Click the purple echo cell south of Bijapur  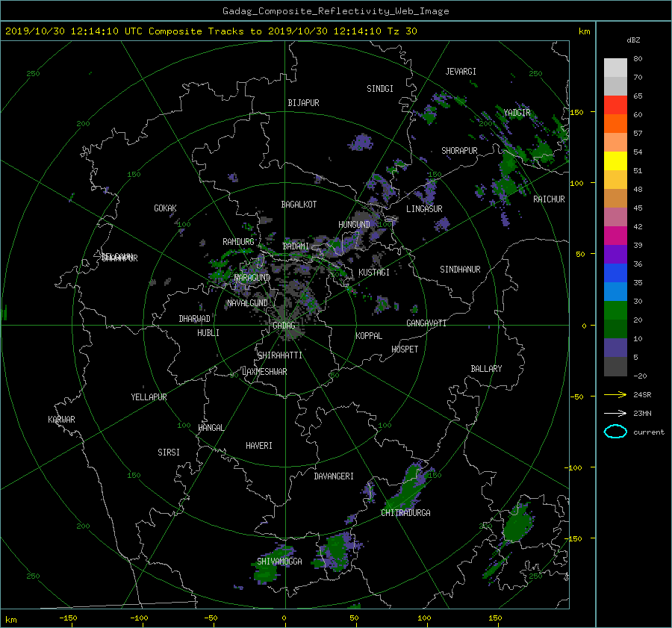coord(361,143)
